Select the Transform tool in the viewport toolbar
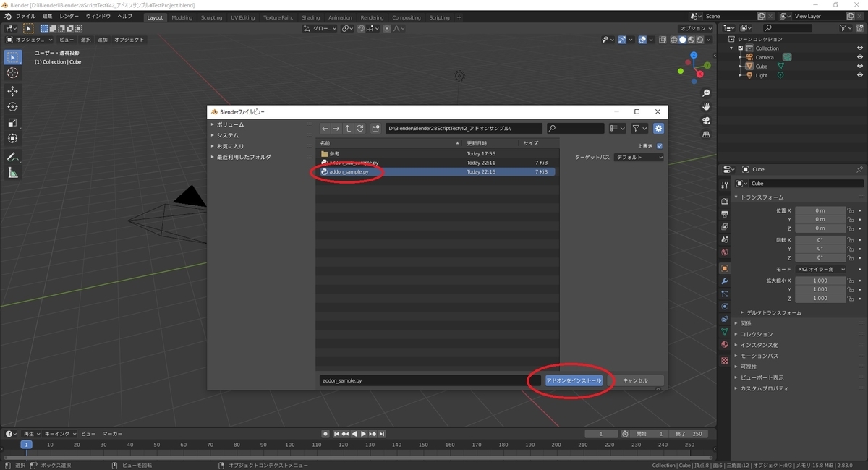 pyautogui.click(x=12, y=139)
